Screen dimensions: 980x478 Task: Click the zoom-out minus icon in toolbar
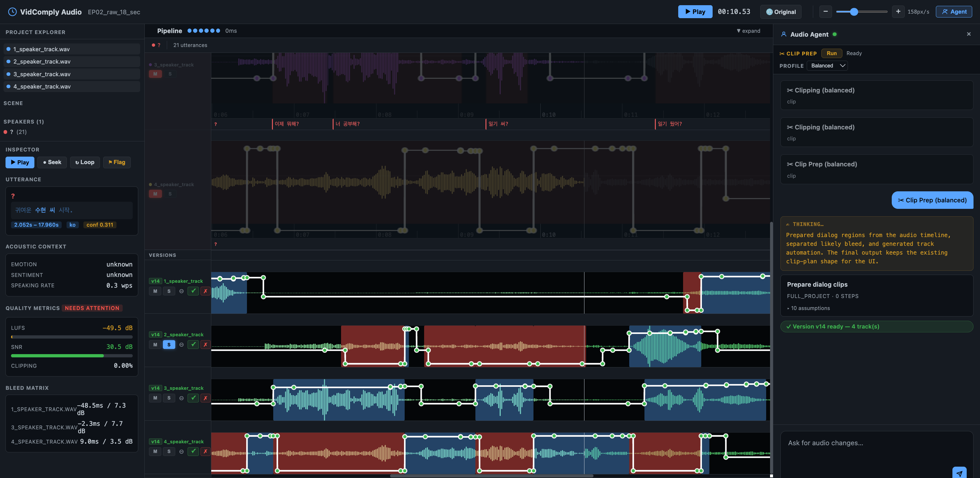click(x=826, y=11)
